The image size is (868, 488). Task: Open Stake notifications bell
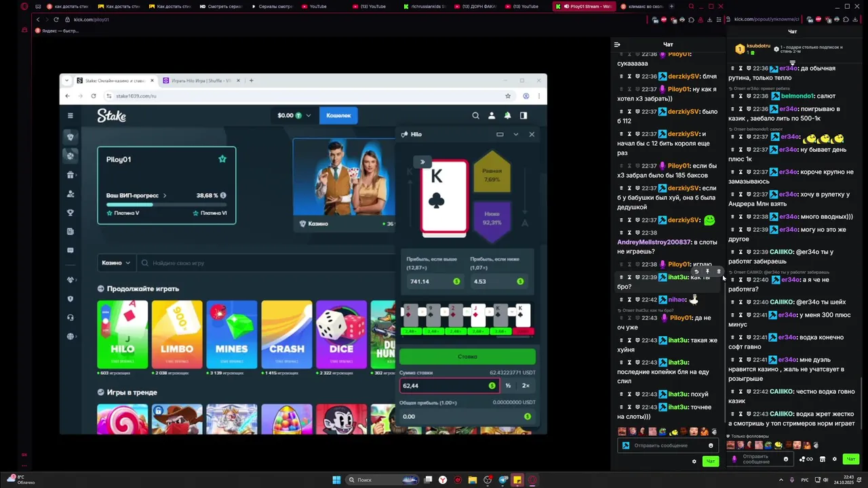coord(507,116)
